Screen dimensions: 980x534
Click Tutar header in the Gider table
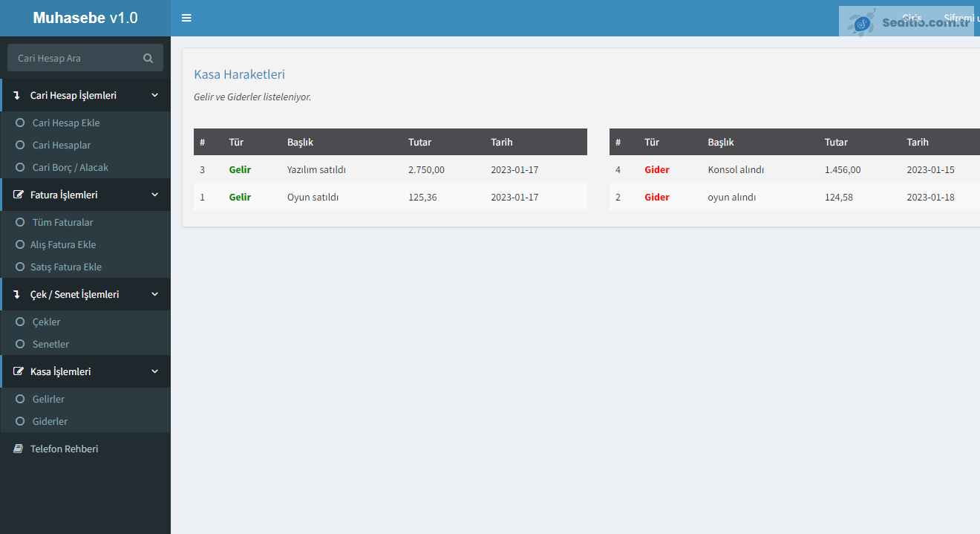(x=836, y=142)
